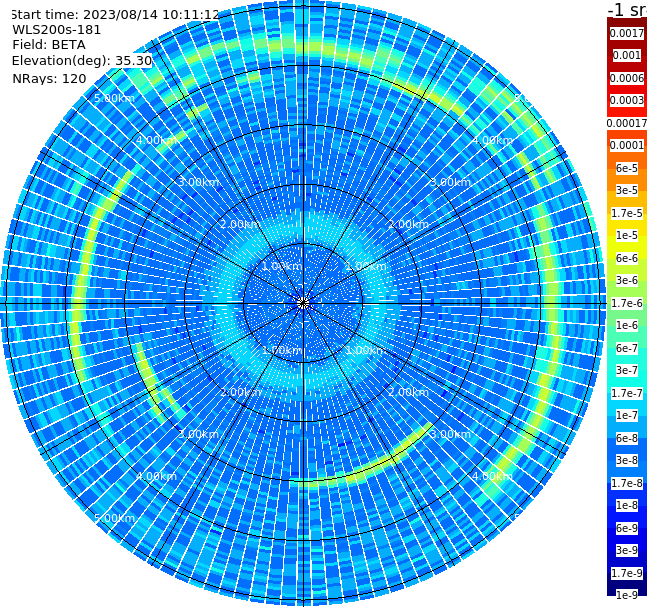Click the 6e-6 color scale value
647x607 pixels.
click(x=627, y=258)
